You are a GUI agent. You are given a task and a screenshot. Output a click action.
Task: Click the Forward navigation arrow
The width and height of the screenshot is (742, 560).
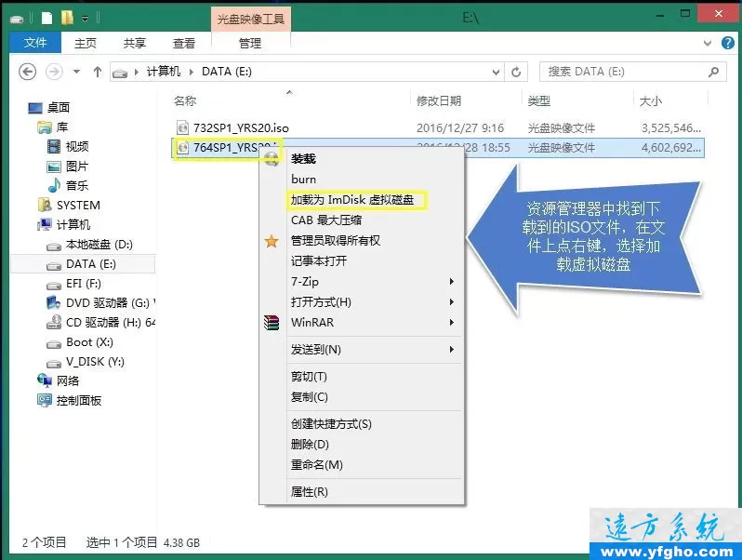54,72
